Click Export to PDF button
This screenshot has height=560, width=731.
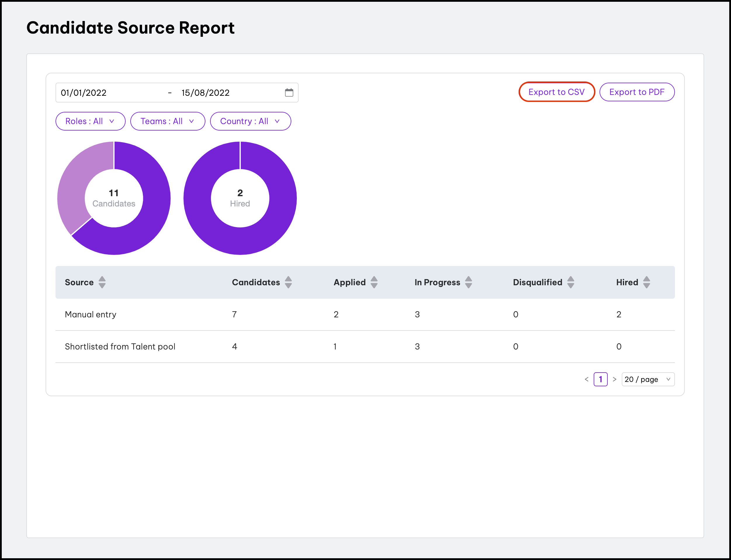point(637,92)
